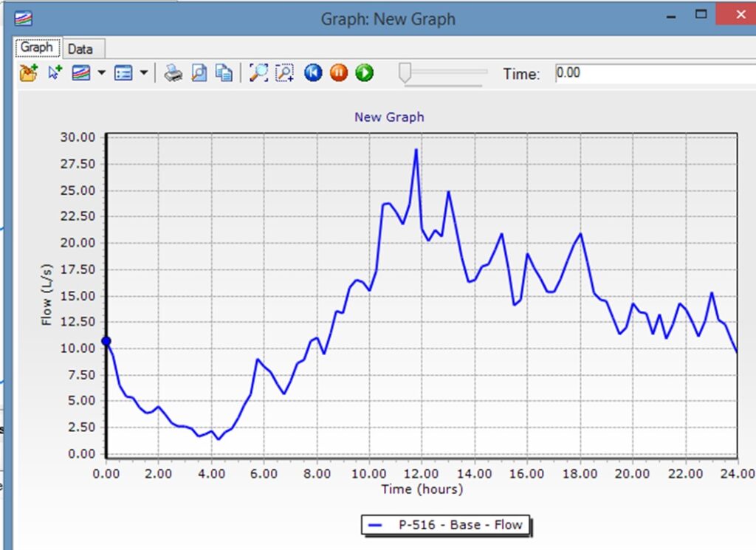
Task: Click the zoom extents magnifier icon
Action: (x=258, y=73)
